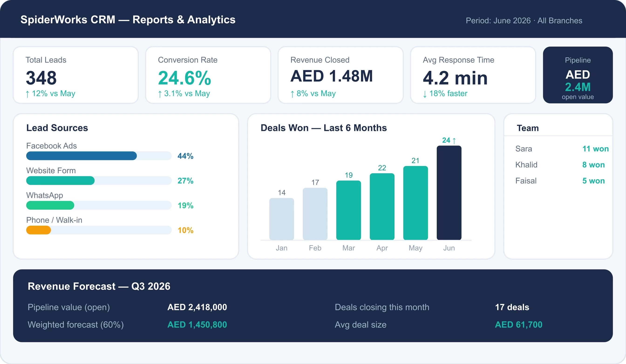Select the dark June bar in chart
The width and height of the screenshot is (626, 364).
449,193
